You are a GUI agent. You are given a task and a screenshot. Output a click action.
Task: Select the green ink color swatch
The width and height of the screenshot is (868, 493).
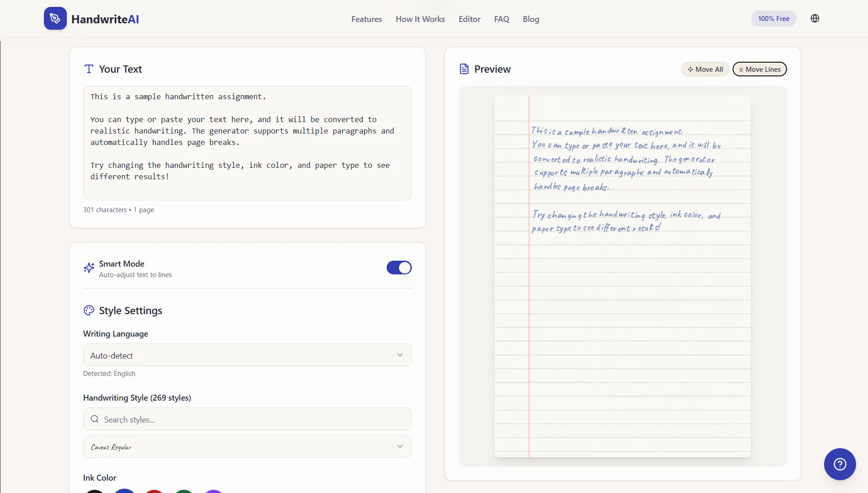point(184,491)
